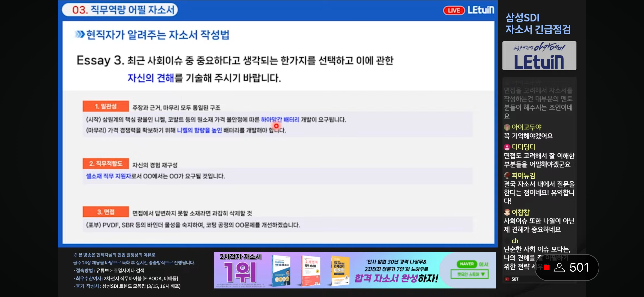Screen dimensions: 644x297
Task: Click the red LIVE badge icon
Action: click(x=454, y=10)
